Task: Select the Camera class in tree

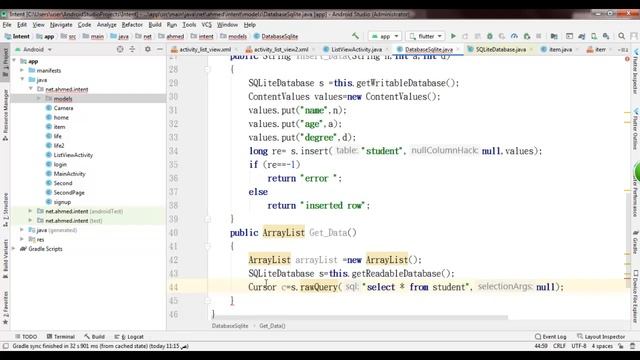Action: click(63, 108)
